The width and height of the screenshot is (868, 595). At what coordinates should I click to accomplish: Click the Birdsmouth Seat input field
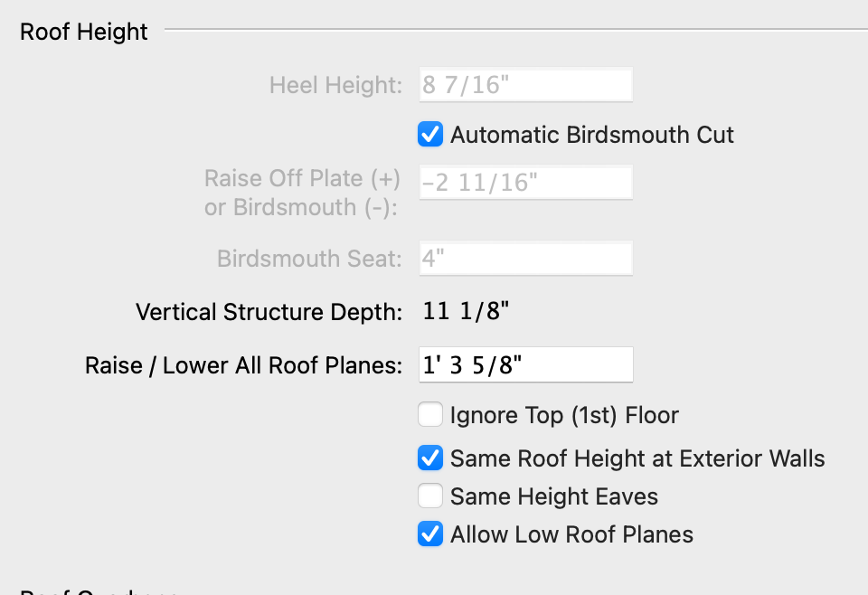click(525, 260)
